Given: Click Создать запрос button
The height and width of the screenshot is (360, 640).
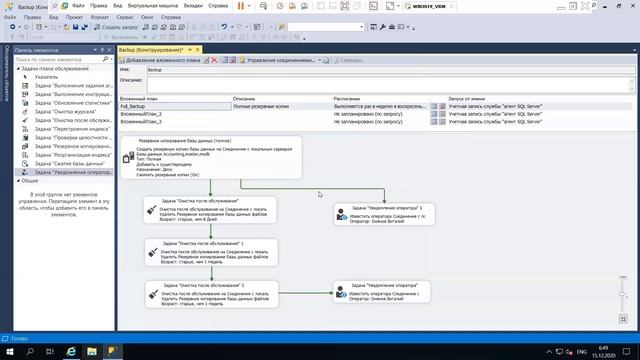Looking at the screenshot, I should click(x=116, y=27).
